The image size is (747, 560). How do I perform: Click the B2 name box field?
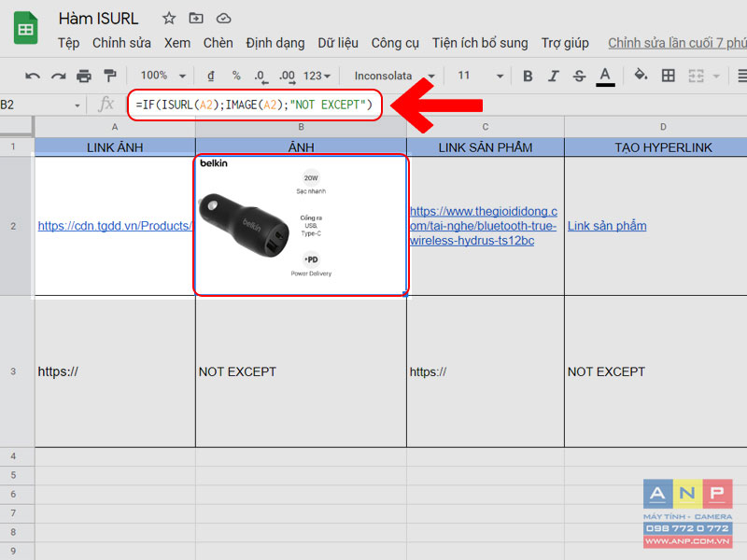click(35, 105)
